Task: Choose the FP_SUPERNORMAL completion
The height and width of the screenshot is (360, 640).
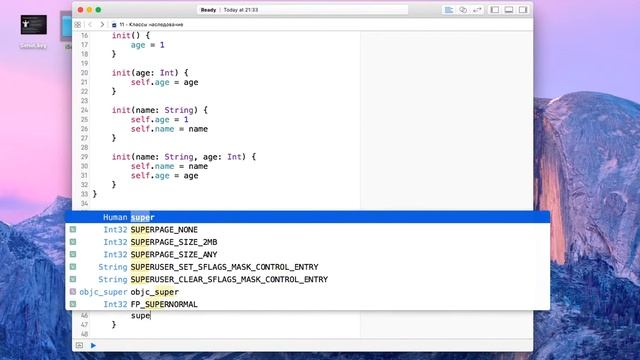Action: pyautogui.click(x=308, y=304)
